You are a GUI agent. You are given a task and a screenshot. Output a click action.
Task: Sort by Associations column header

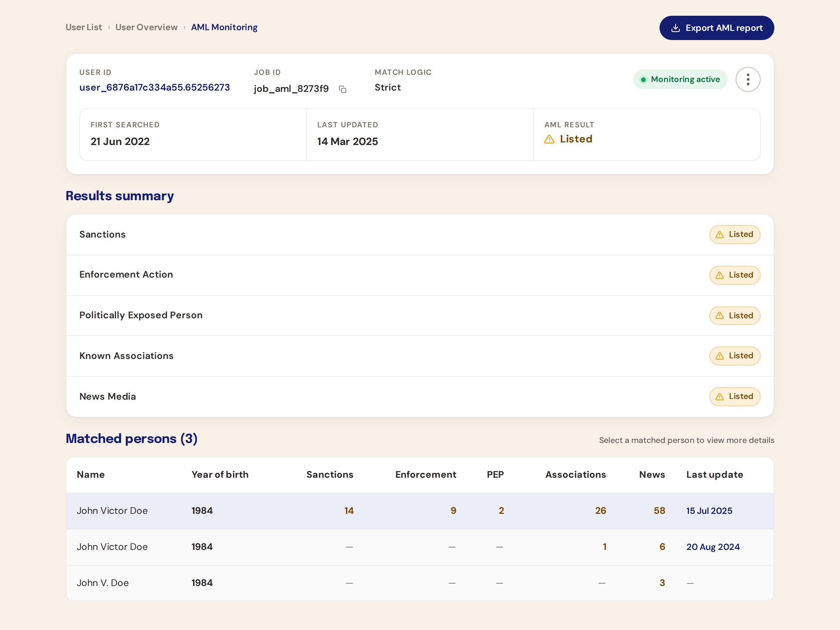pos(576,475)
